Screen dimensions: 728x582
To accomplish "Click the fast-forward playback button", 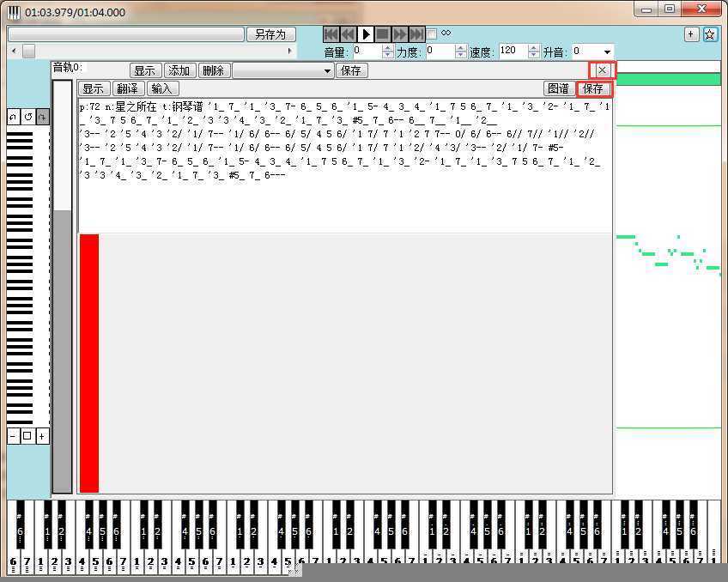I will 400,33.
